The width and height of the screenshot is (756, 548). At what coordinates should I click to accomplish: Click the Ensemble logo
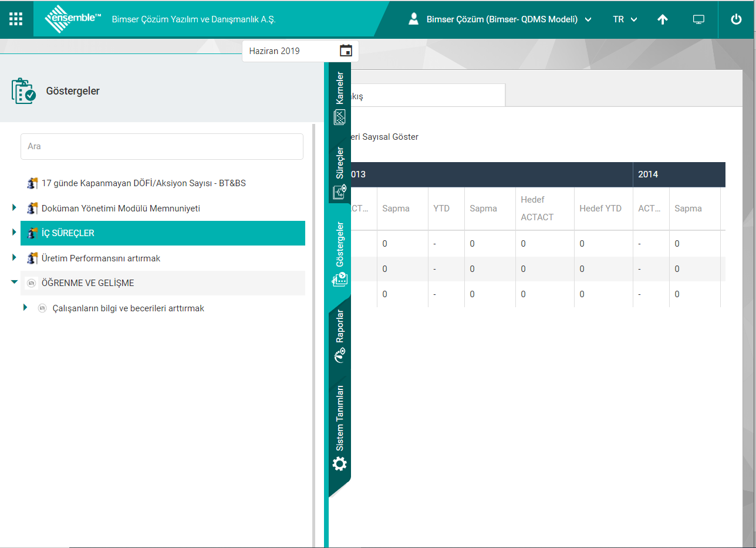[x=73, y=19]
